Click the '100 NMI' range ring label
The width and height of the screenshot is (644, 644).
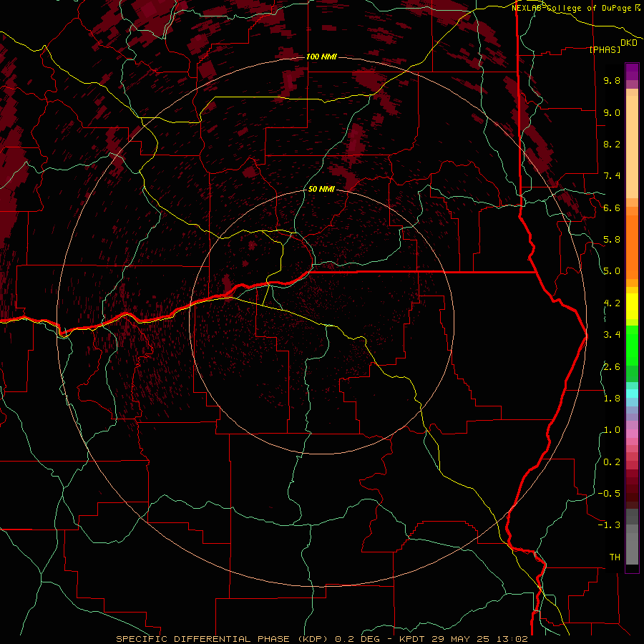click(321, 57)
